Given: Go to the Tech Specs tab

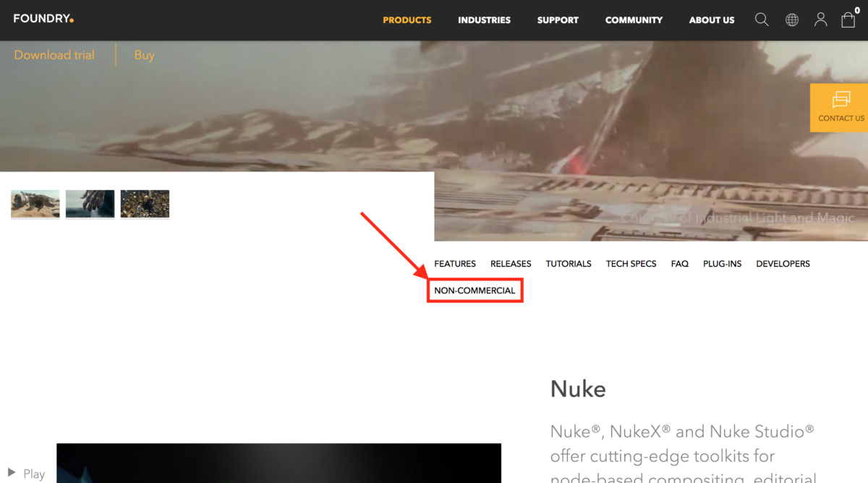Looking at the screenshot, I should click(x=631, y=264).
